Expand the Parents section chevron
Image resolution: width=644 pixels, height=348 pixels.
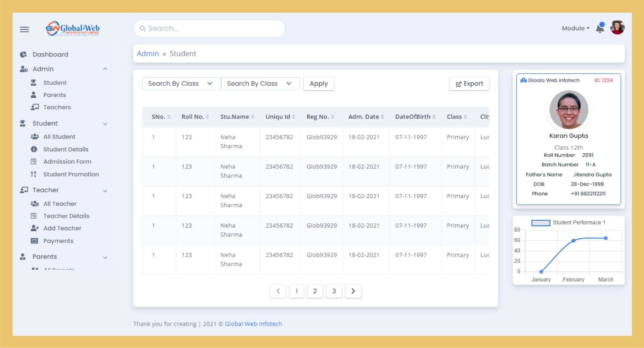(x=105, y=258)
